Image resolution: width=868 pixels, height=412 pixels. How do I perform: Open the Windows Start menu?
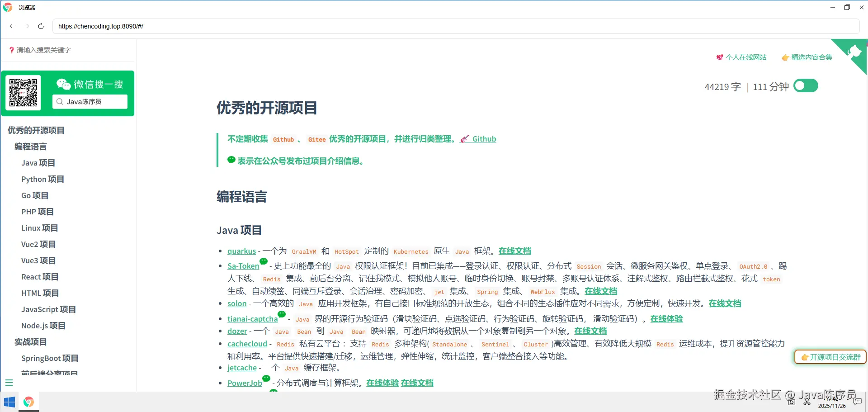(9, 402)
